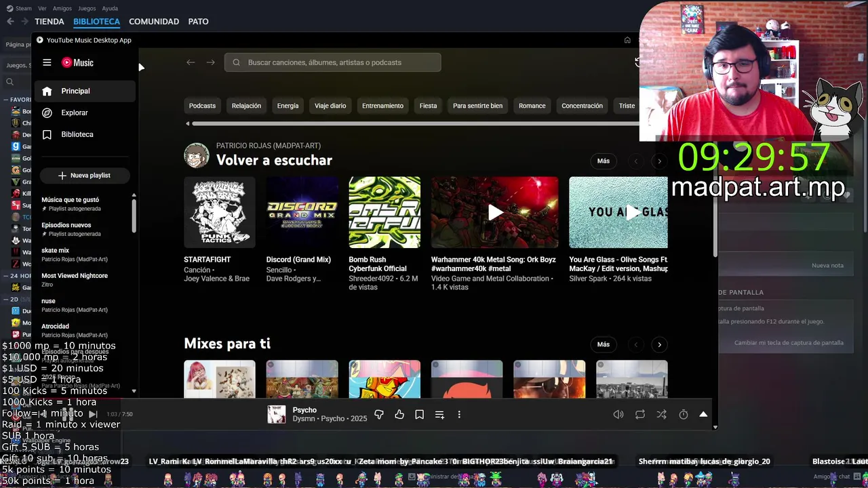Image resolution: width=868 pixels, height=488 pixels.
Task: Show next items in Volver a escuchar
Action: [659, 161]
